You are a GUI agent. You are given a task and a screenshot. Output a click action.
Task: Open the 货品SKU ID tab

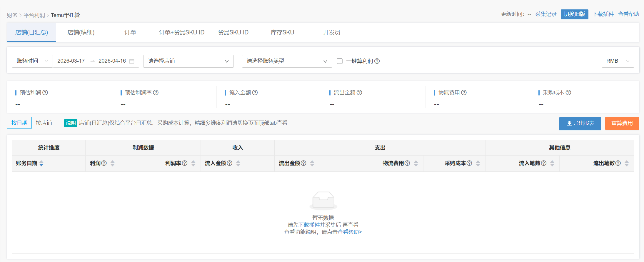pos(233,32)
